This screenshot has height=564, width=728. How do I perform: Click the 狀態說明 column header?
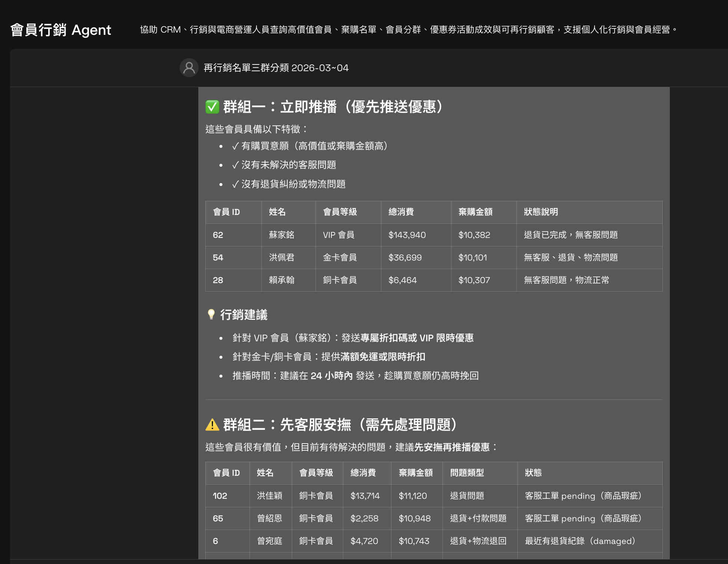pyautogui.click(x=541, y=212)
